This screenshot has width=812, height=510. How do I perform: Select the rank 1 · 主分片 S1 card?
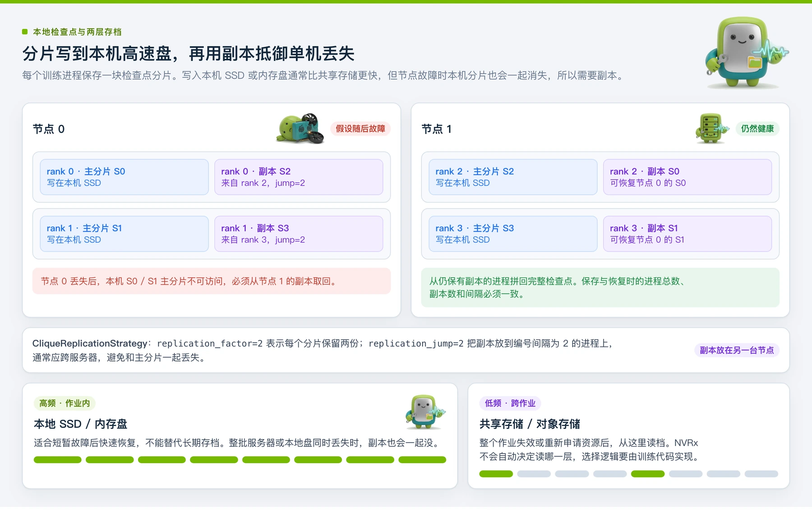124,234
